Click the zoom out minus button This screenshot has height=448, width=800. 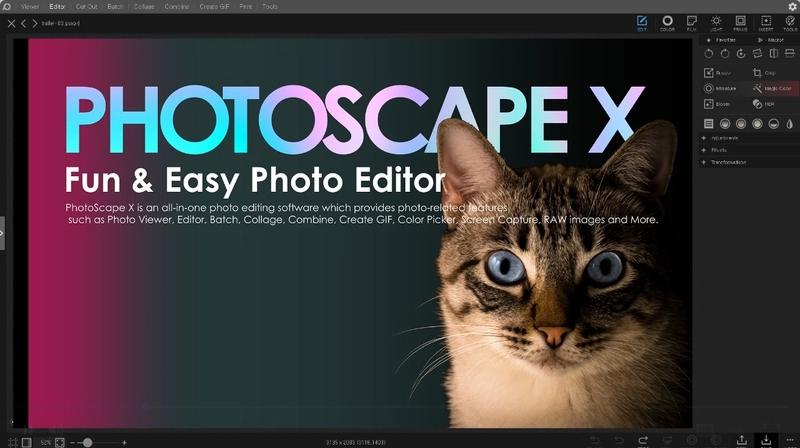click(72, 443)
